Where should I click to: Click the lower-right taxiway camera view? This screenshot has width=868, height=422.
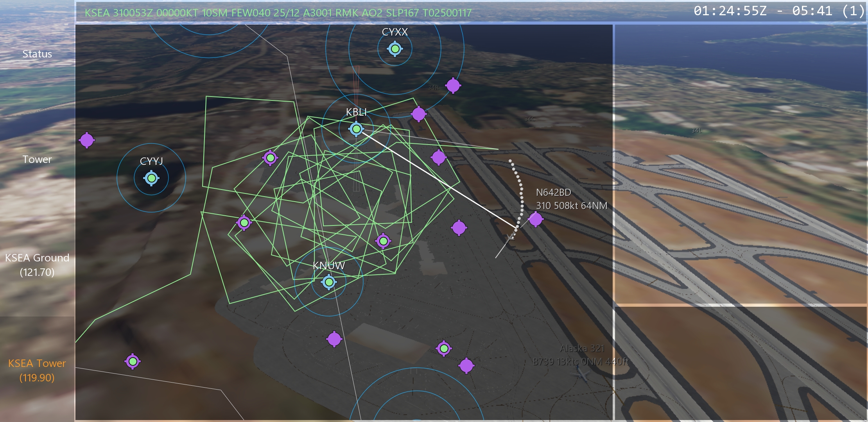pos(741,363)
